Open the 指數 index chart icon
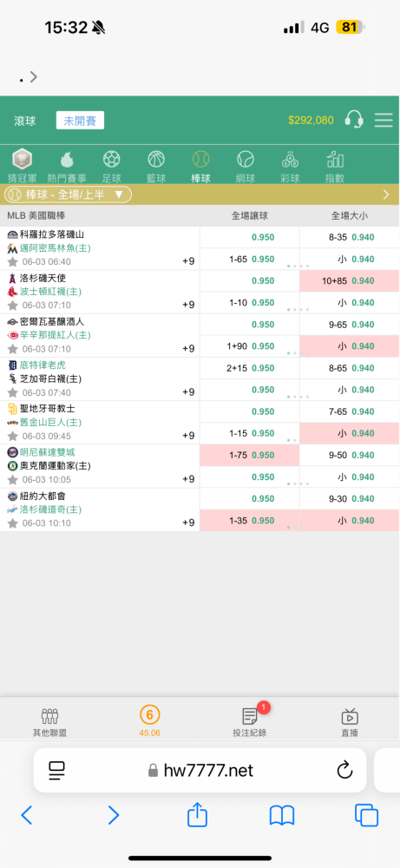This screenshot has width=400, height=868. coord(335,160)
